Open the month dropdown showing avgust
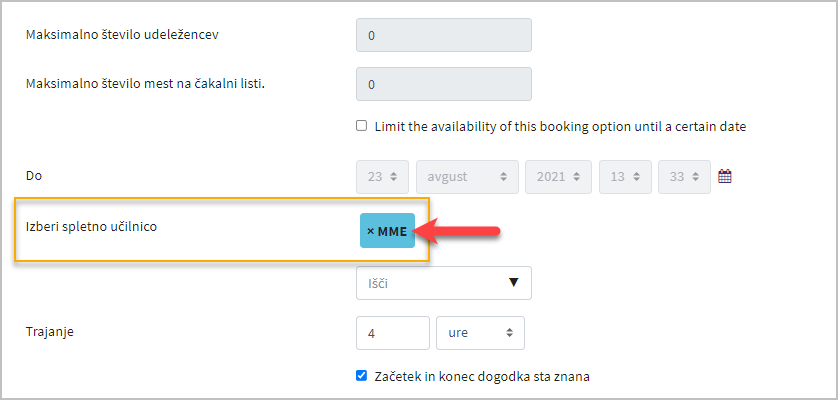 [x=467, y=176]
